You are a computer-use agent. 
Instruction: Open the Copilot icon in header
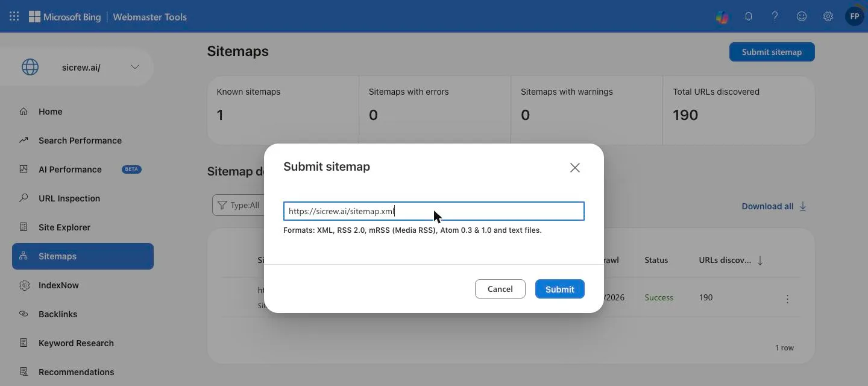coord(722,17)
